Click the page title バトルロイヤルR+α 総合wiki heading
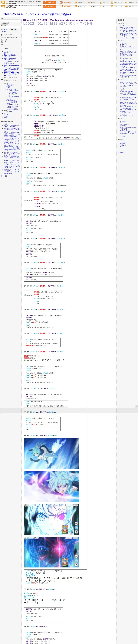 [x=37, y=14]
